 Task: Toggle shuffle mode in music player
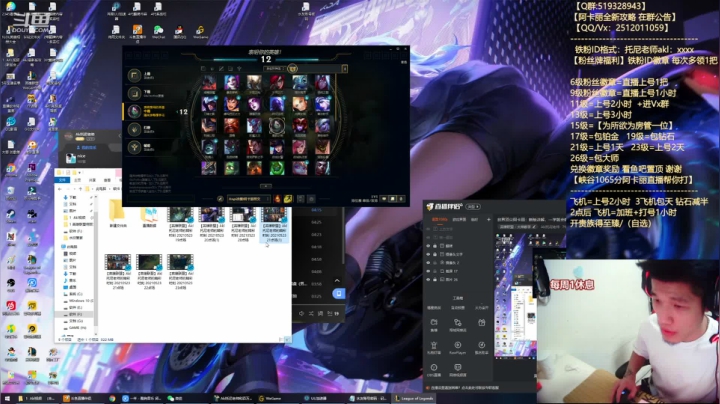click(311, 314)
